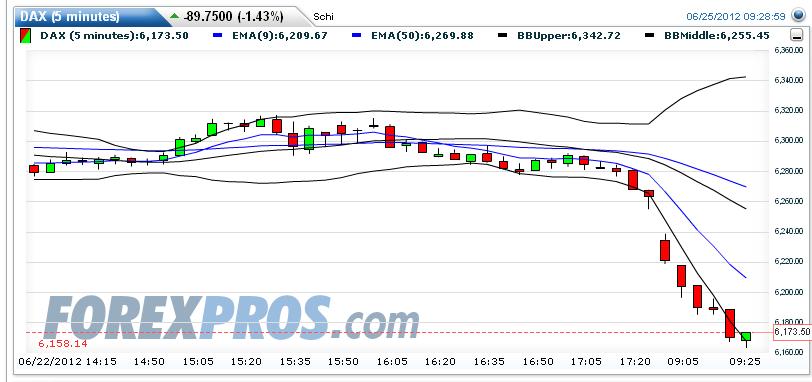Click the 16:20 time axis label
The width and height of the screenshot is (812, 382).
pyautogui.click(x=440, y=362)
